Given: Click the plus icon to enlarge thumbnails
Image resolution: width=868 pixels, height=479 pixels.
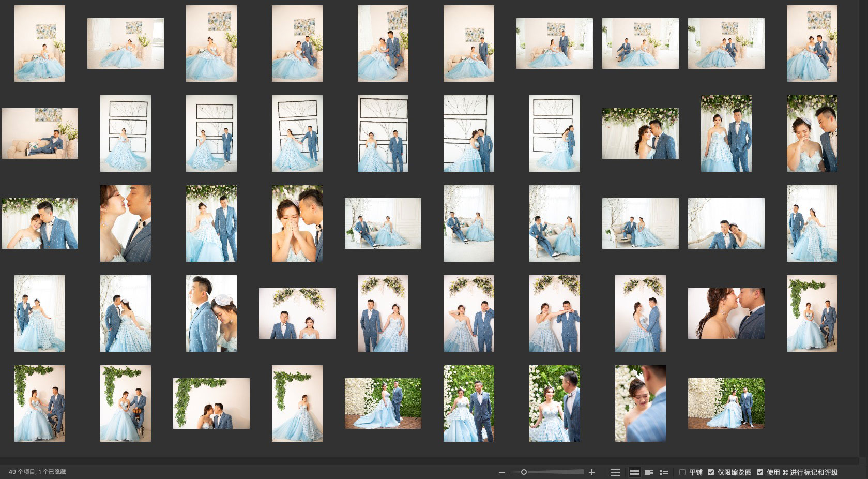Looking at the screenshot, I should point(592,472).
